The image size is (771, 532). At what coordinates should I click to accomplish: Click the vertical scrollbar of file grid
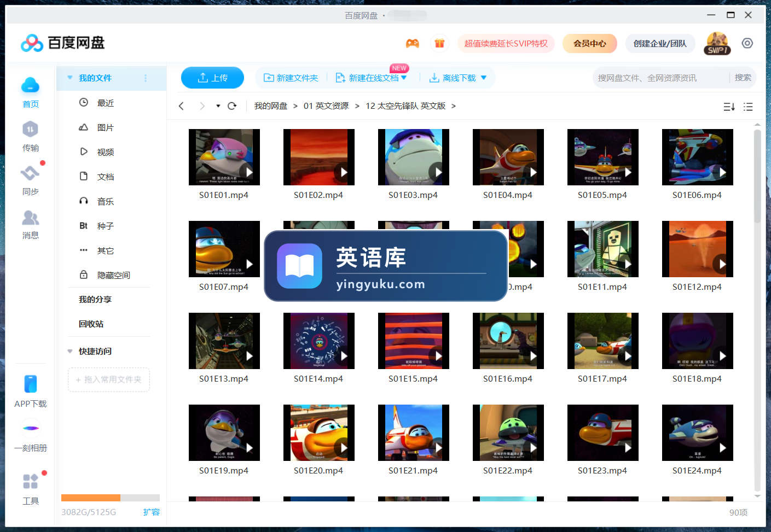coord(757,176)
